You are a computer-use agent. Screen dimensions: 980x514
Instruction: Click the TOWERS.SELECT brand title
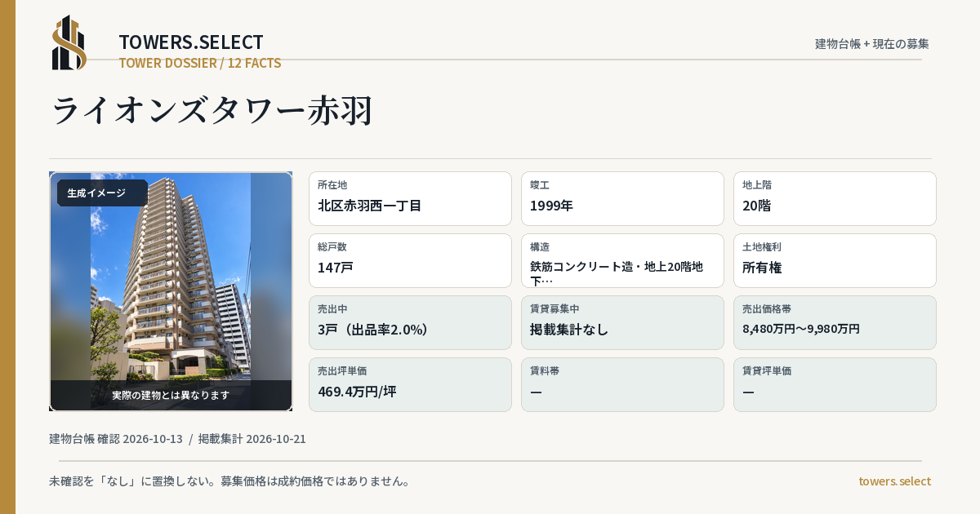point(191,42)
